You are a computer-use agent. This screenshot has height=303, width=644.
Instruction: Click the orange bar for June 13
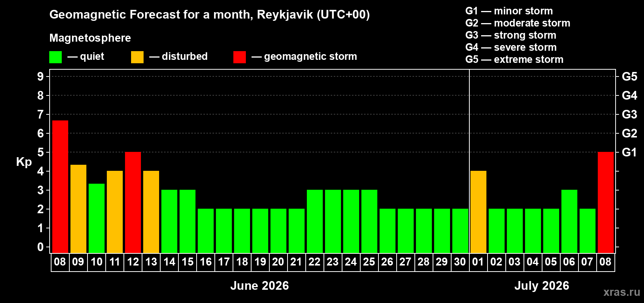[x=151, y=212]
